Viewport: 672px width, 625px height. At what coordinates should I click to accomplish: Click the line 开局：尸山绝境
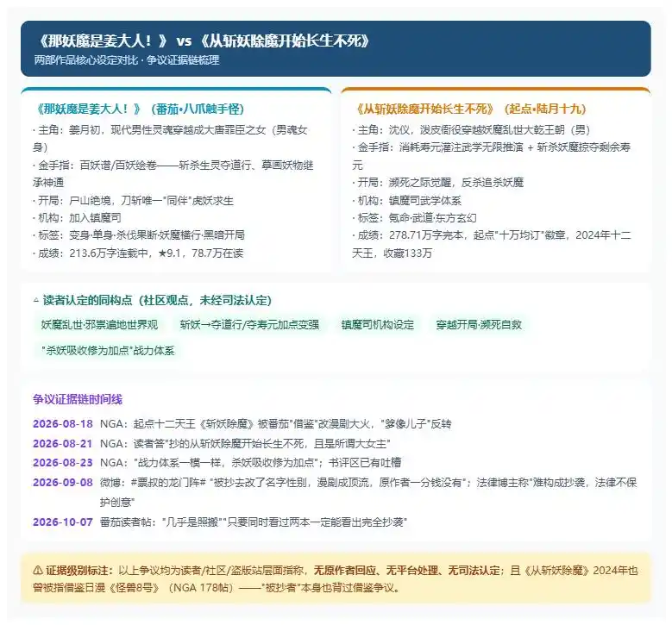coord(134,201)
